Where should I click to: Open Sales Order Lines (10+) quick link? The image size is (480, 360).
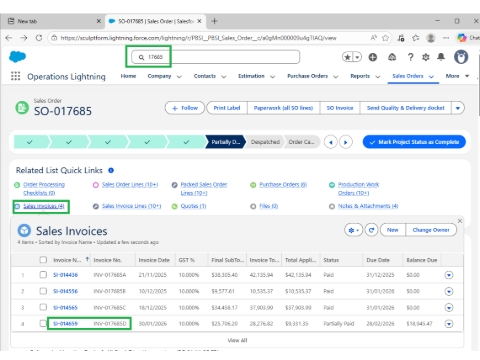pos(130,184)
